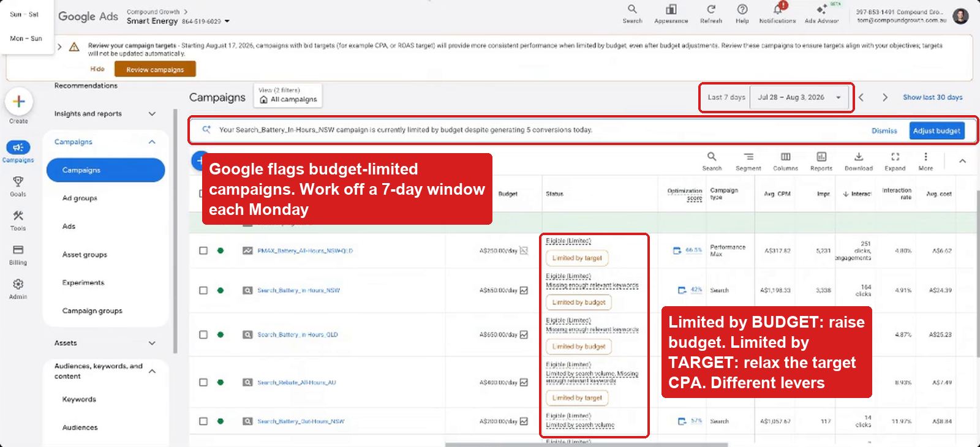
Task: Open Tools in the side rail
Action: [x=18, y=220]
